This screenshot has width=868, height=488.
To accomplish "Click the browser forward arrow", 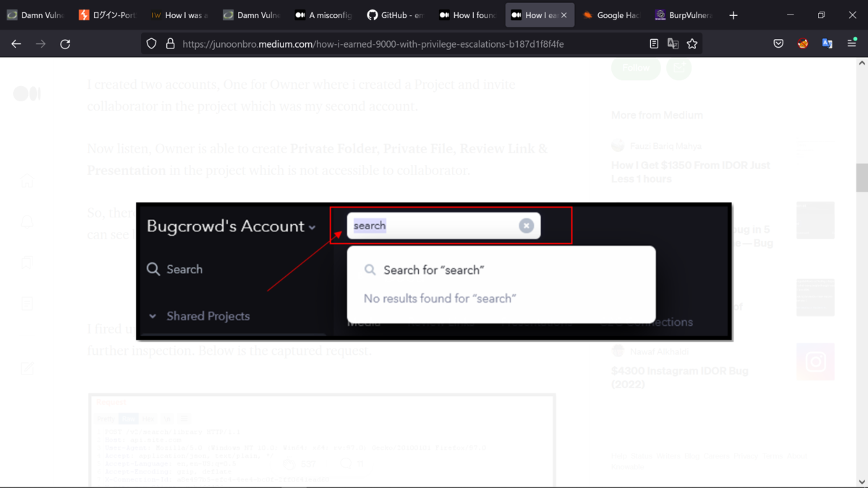I will point(41,44).
